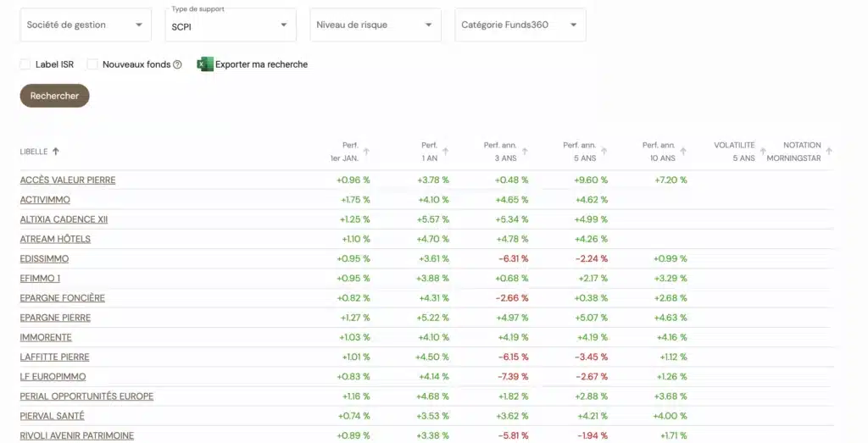
Task: Click RIVOLI AVENIR PATRIMOINE -5.81 % value
Action: tap(513, 435)
